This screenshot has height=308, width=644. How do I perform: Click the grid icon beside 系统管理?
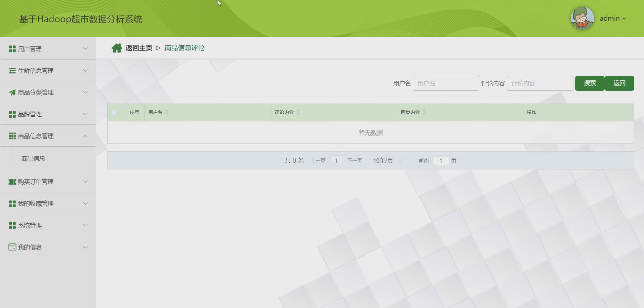pos(12,225)
